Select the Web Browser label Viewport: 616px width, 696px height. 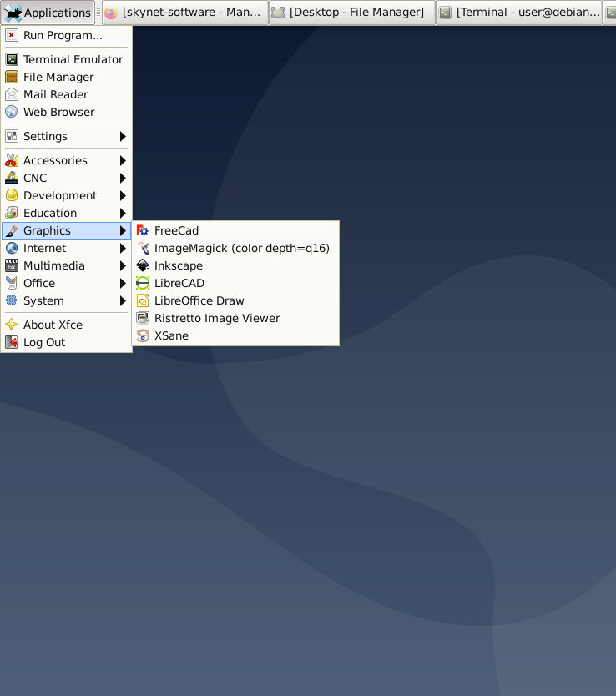click(x=59, y=112)
